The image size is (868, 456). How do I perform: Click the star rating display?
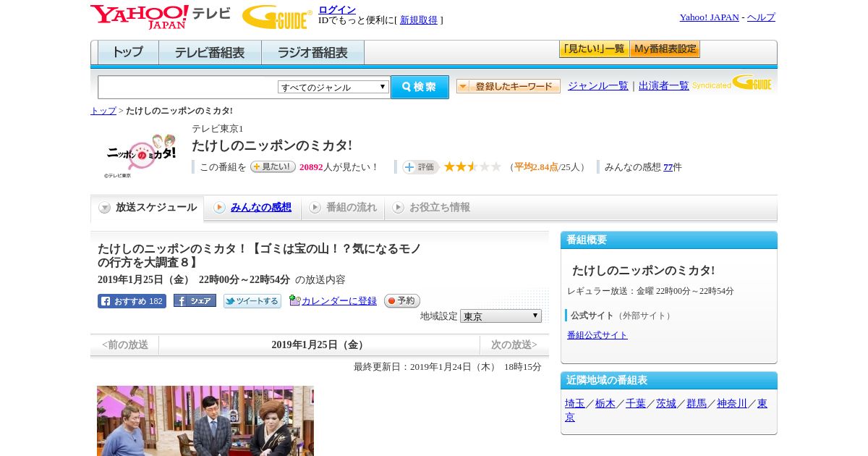(472, 167)
